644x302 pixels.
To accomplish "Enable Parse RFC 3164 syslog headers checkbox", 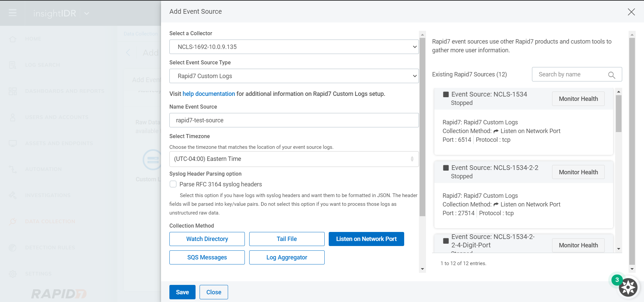I will pyautogui.click(x=173, y=184).
